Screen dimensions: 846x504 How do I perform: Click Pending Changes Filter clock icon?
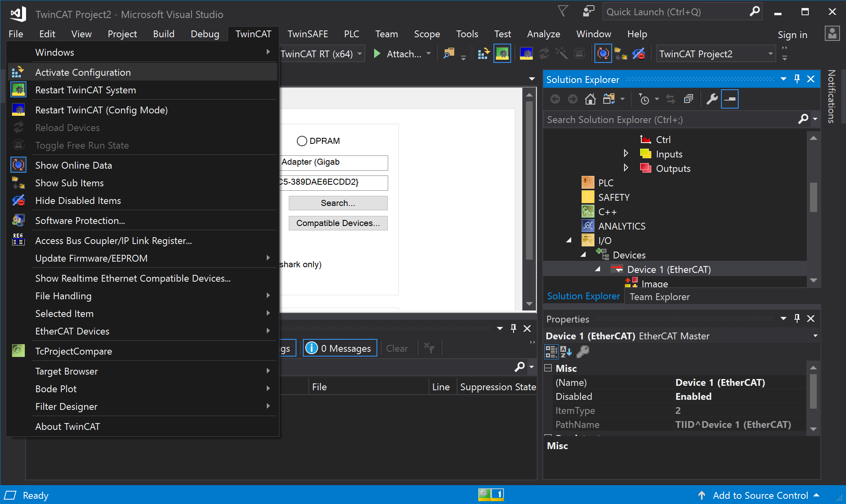(x=644, y=99)
